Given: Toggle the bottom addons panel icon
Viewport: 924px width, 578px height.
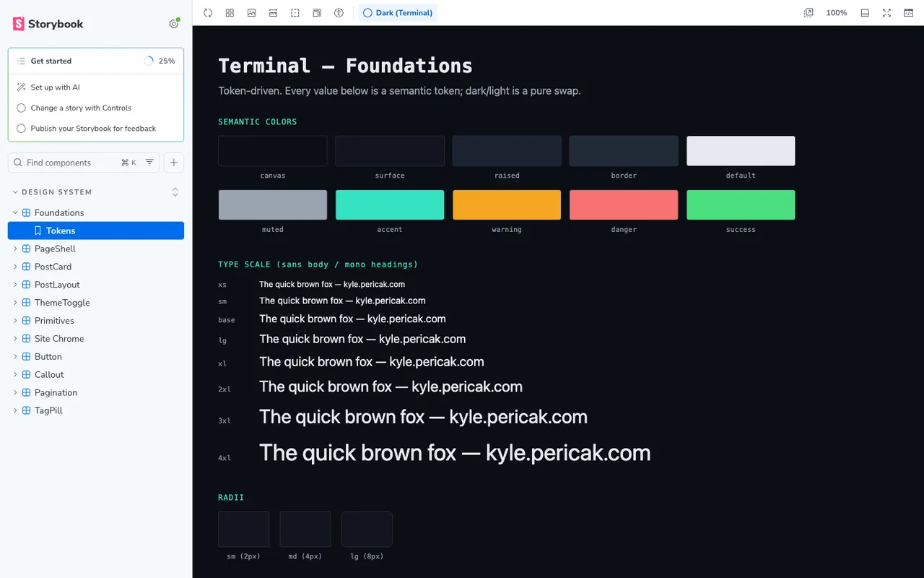Looking at the screenshot, I should pyautogui.click(x=865, y=13).
